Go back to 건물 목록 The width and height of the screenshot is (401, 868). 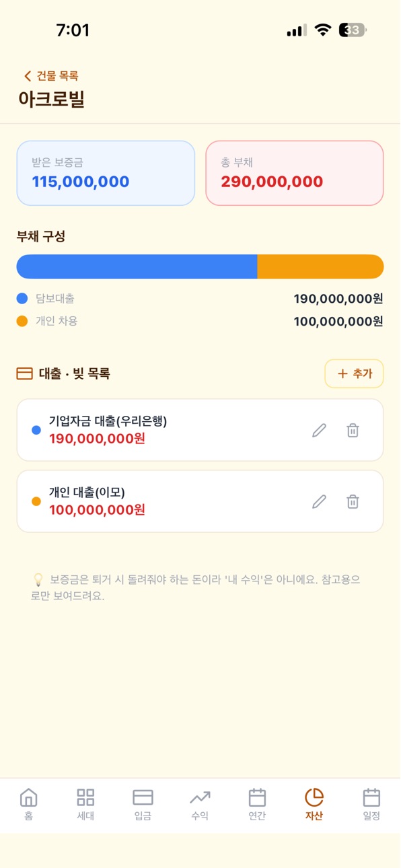point(51,76)
